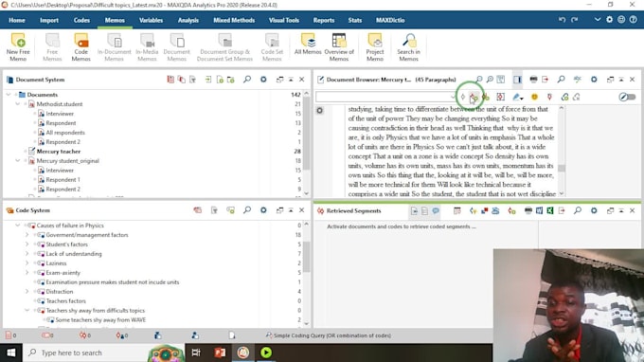Activate the Exam-anxiety code
Screen dimensions: 644x362
tap(63, 272)
